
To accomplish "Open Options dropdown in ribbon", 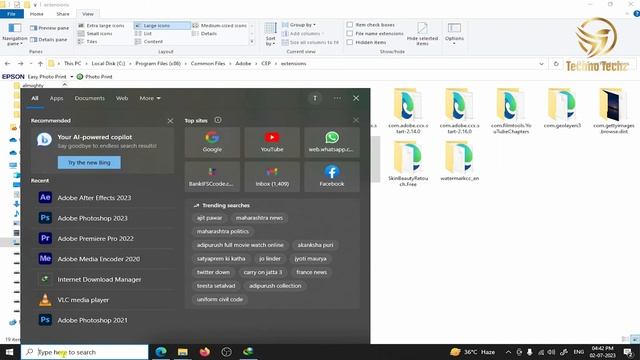I will (x=454, y=34).
